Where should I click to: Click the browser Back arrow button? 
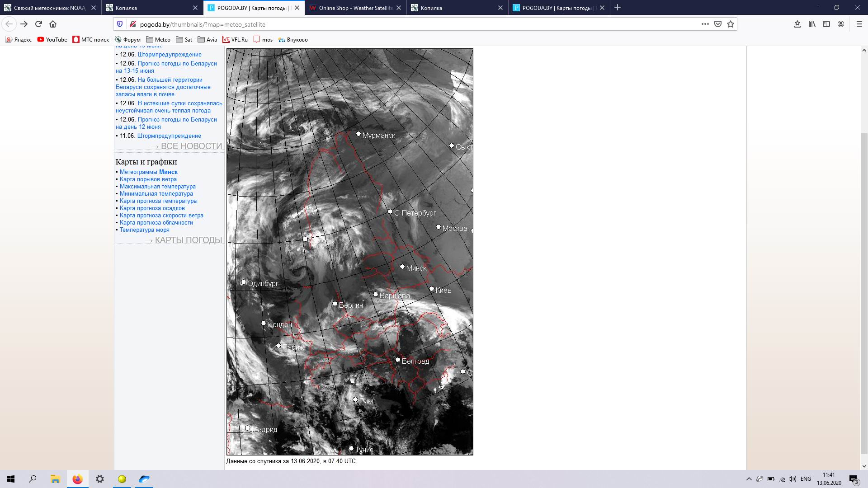[x=9, y=24]
